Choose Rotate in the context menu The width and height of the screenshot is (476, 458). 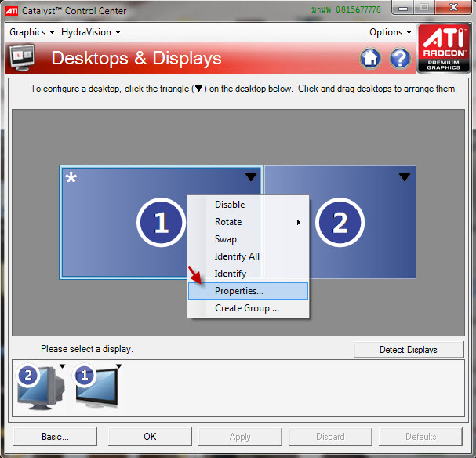248,222
